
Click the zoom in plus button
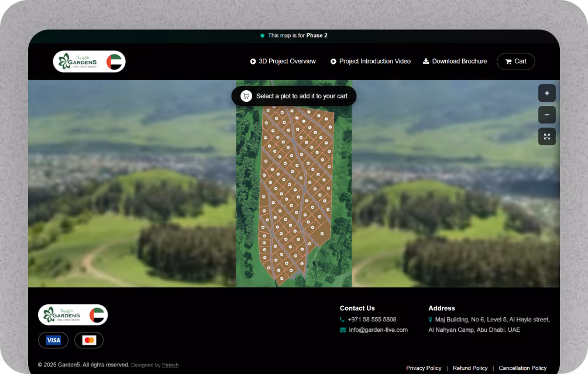[x=546, y=93]
